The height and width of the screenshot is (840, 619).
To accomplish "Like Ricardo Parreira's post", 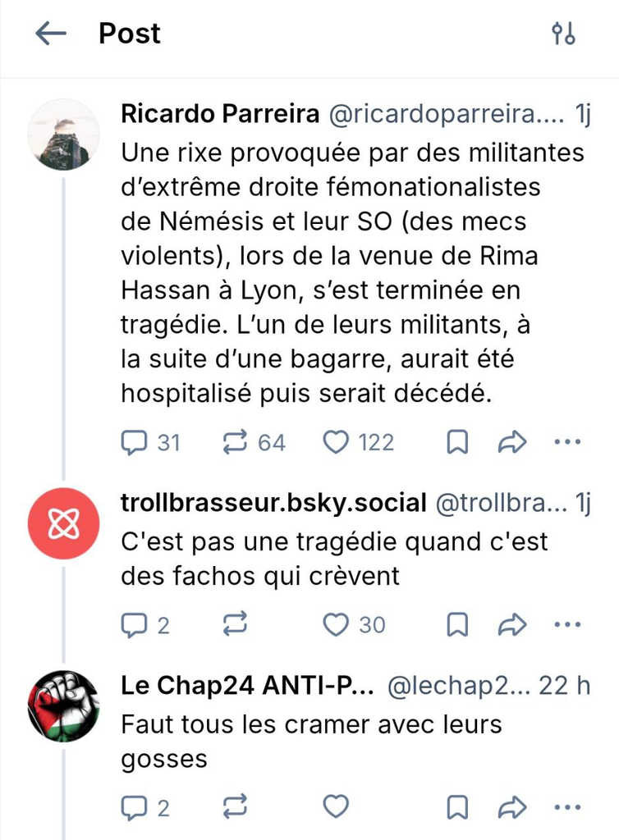I will coord(336,443).
